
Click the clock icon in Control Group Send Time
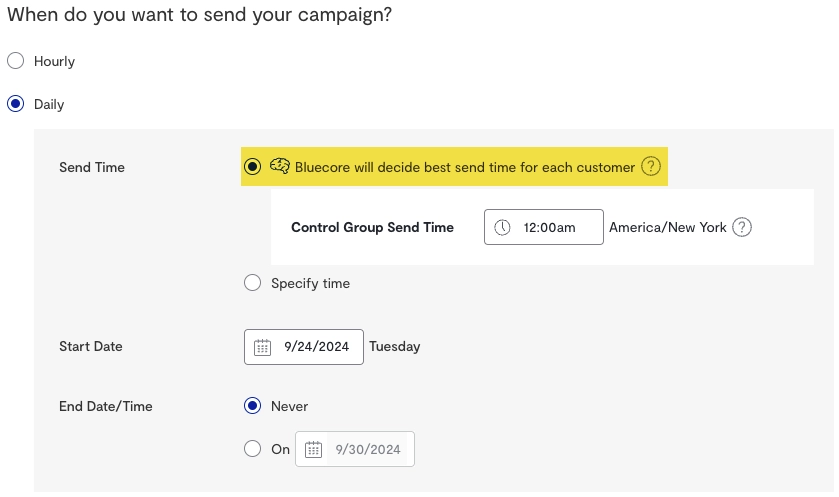(x=503, y=227)
